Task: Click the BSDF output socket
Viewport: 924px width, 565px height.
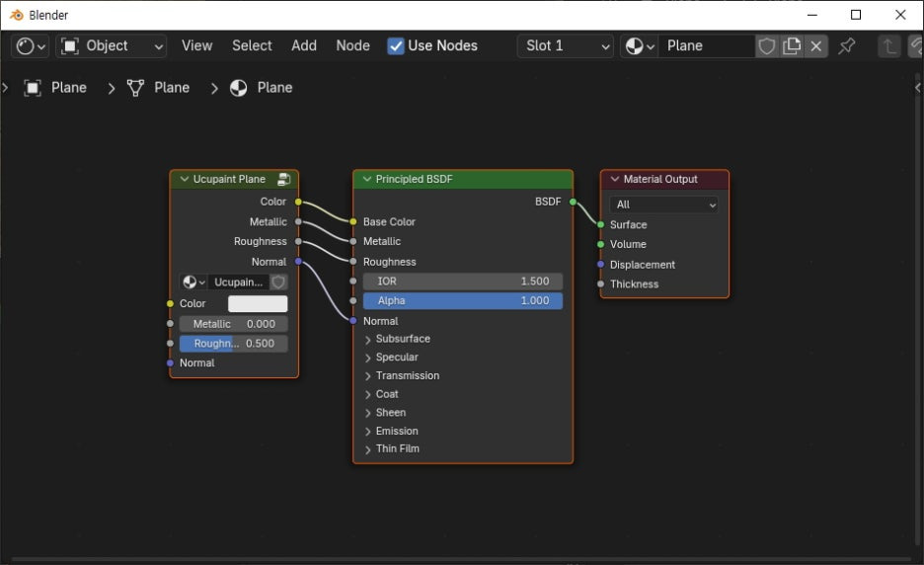Action: tap(573, 202)
